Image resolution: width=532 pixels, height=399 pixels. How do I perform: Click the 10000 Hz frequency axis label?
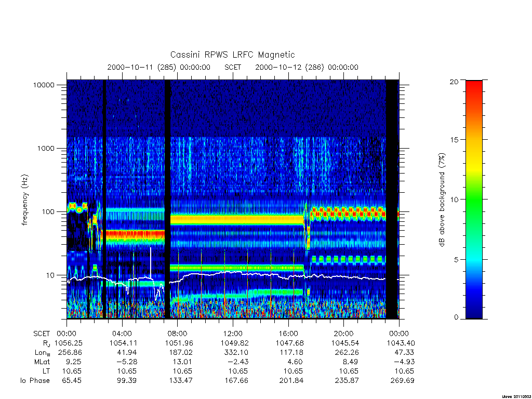[44, 85]
